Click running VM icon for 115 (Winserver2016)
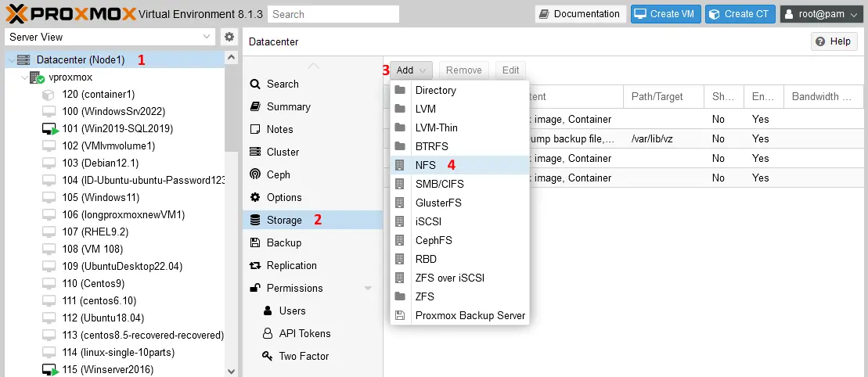Viewport: 868px width, 377px height. 50,369
